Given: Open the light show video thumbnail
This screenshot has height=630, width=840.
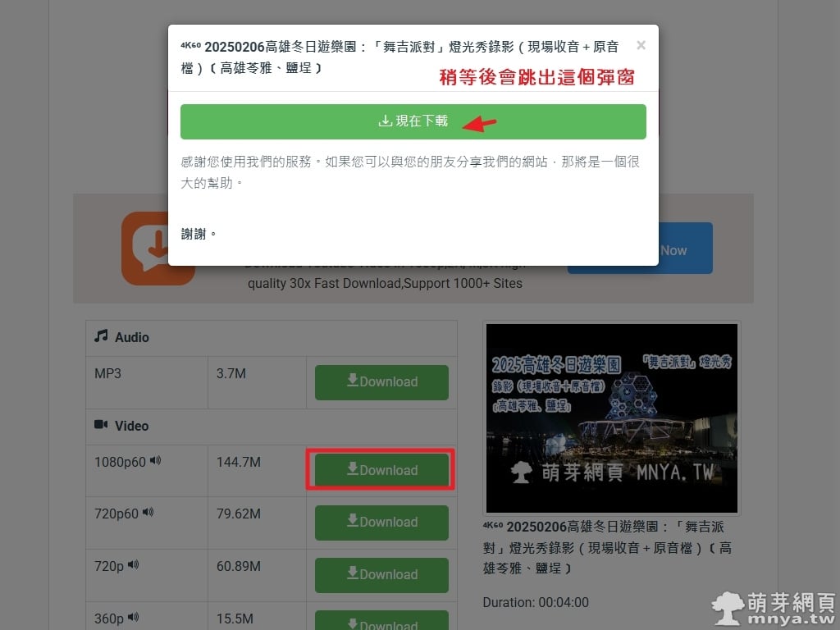Looking at the screenshot, I should click(x=611, y=418).
